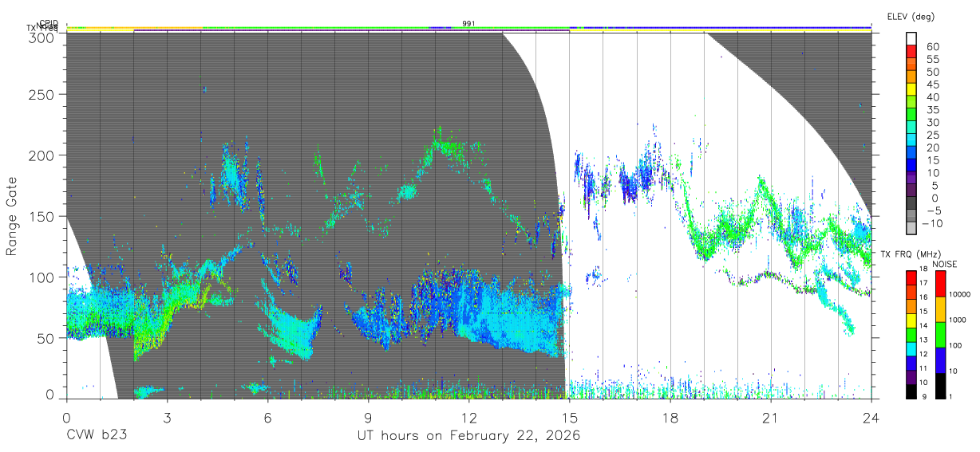Select the '21' hour tick label on x-axis

point(771,417)
